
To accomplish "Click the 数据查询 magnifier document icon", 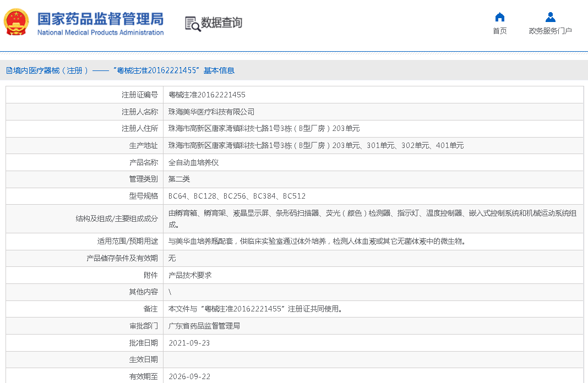I will 192,23.
